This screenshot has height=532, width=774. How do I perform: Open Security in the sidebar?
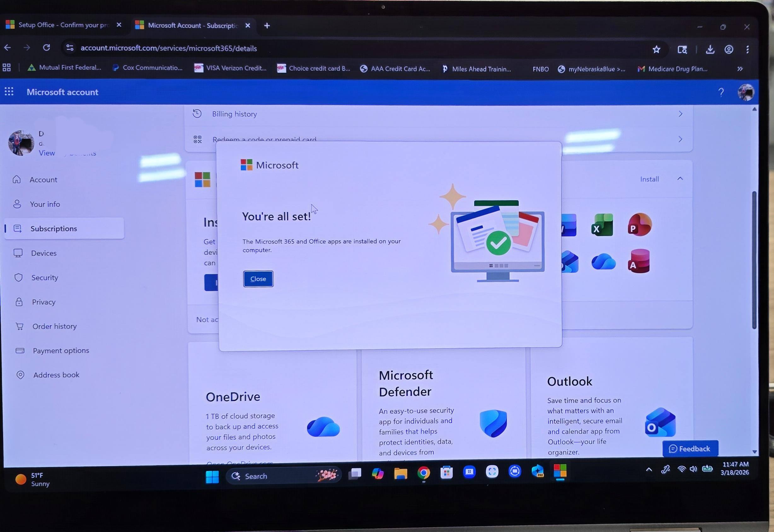pos(45,277)
